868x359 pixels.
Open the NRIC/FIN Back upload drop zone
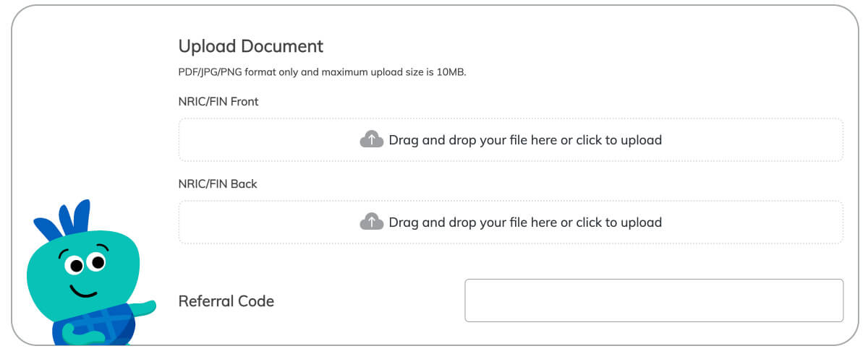point(511,222)
